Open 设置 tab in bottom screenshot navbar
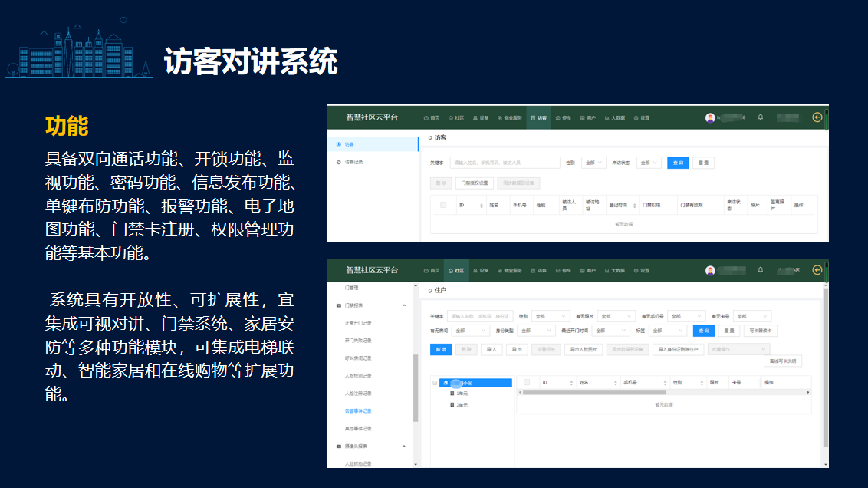Viewport: 868px width, 488px height. click(x=642, y=271)
